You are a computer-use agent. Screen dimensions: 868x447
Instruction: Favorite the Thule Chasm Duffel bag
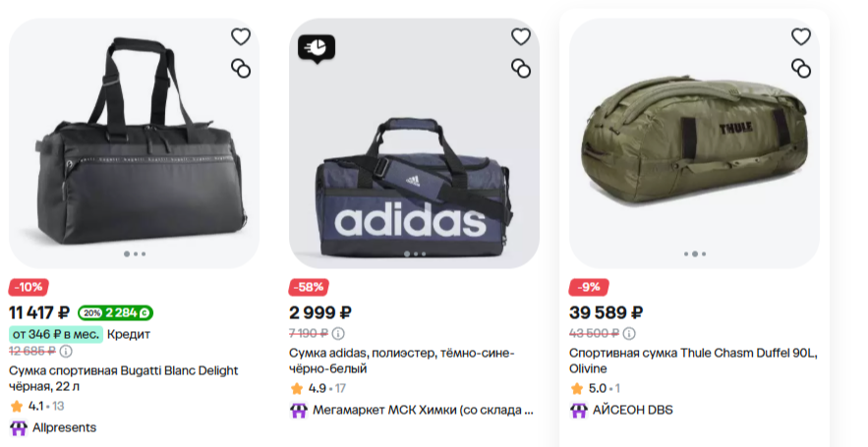point(801,37)
